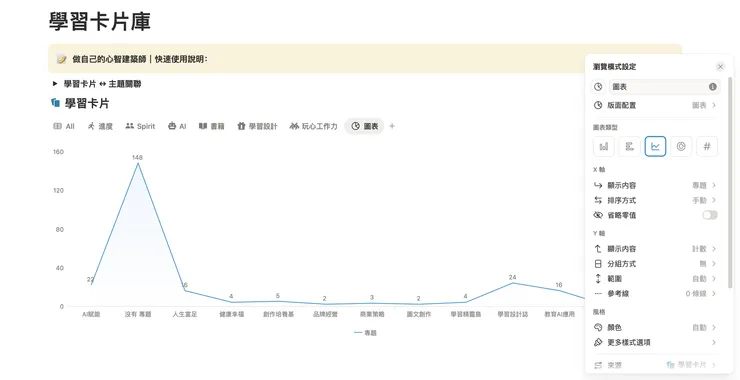This screenshot has height=380, width=740.
Task: Toggle the 省略零值 switch
Action: [x=710, y=215]
